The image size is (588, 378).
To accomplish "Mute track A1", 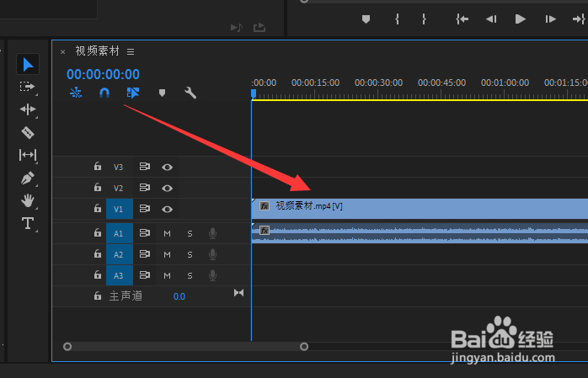I will (x=168, y=234).
